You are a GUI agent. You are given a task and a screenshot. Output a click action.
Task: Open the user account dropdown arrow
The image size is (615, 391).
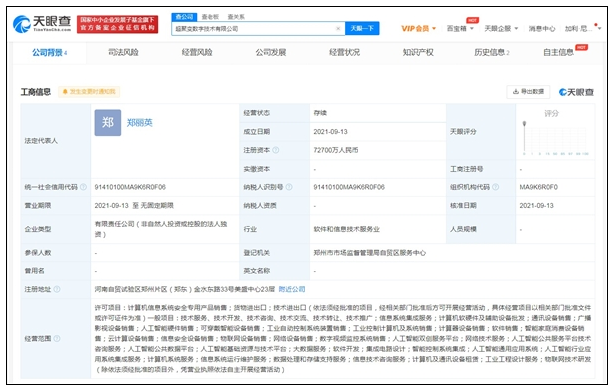pos(599,29)
